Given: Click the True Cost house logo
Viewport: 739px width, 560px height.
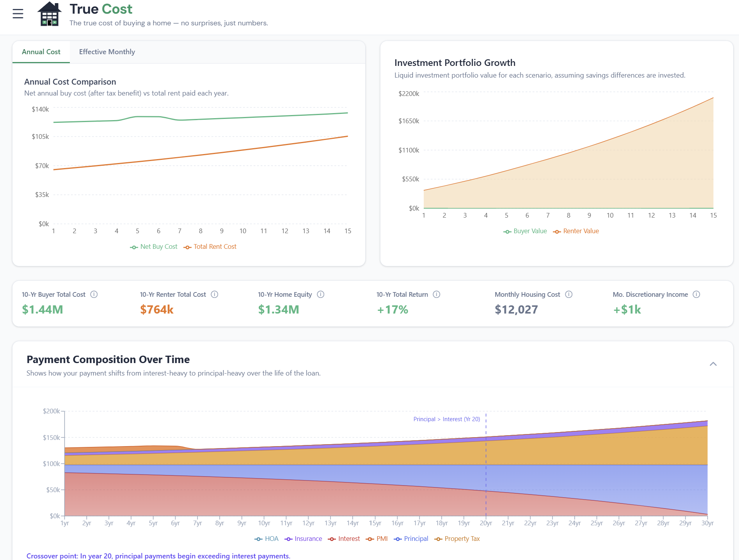Looking at the screenshot, I should point(49,14).
